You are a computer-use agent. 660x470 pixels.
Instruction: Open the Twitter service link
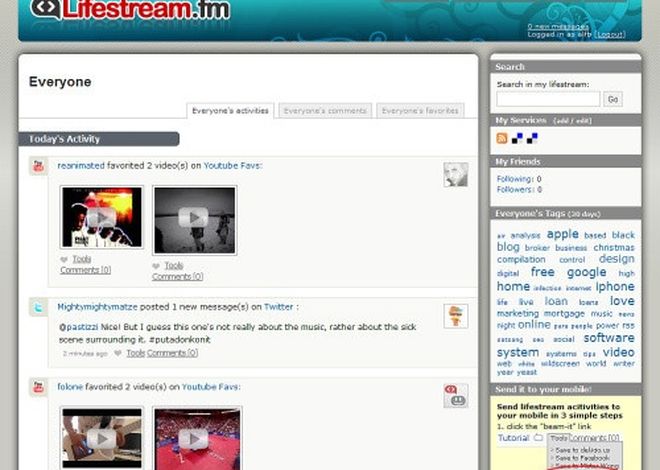pos(278,307)
